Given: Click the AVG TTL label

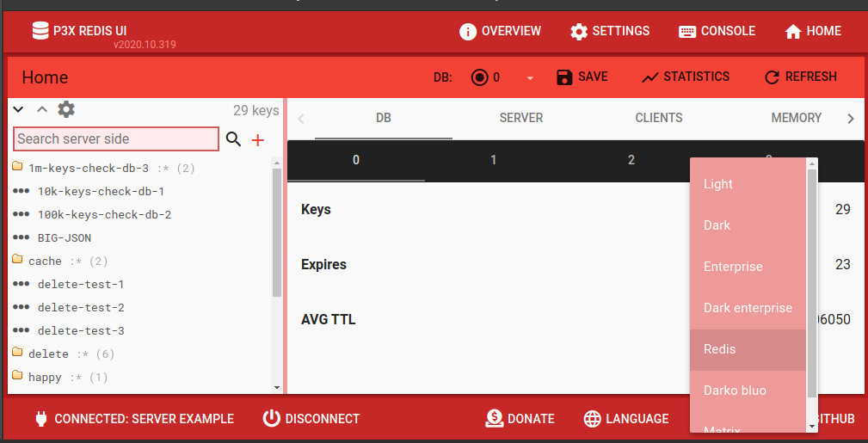Looking at the screenshot, I should pyautogui.click(x=329, y=319).
